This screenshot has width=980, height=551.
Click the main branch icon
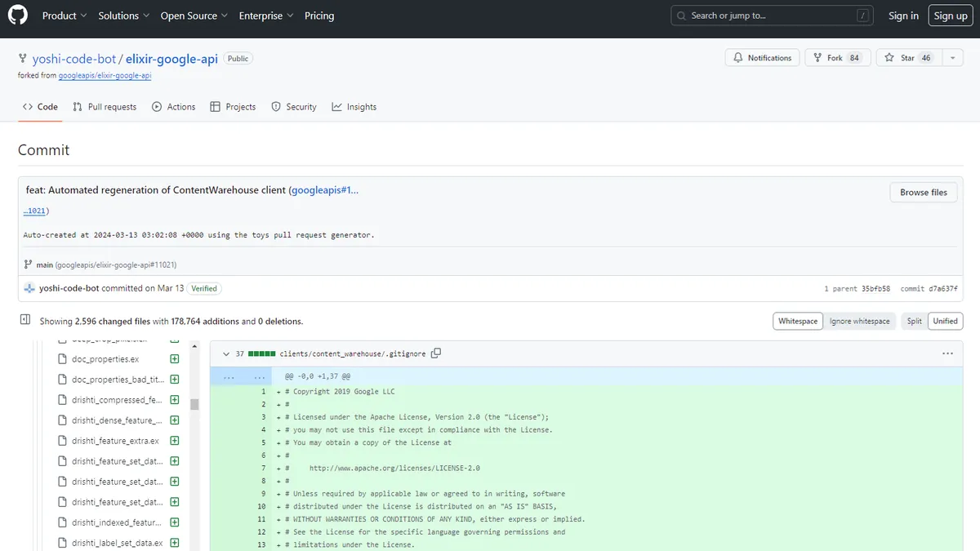point(29,264)
